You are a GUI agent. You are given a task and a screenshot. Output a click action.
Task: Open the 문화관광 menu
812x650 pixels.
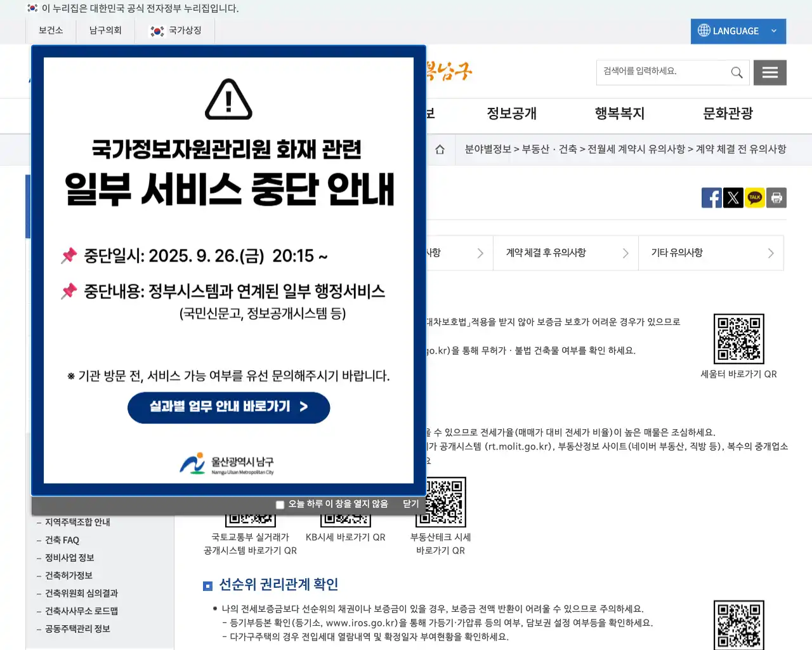[728, 114]
